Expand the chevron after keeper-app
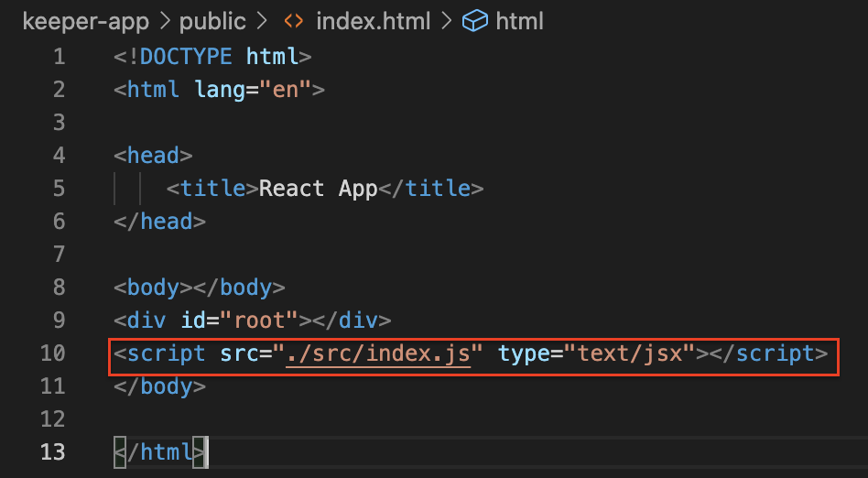Viewport: 868px width, 478px height. tap(165, 22)
